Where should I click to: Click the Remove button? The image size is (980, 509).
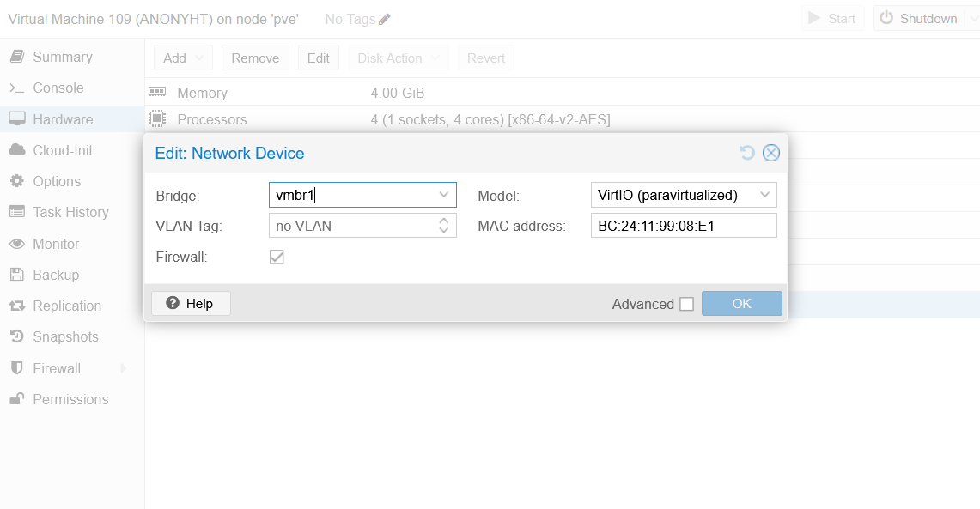pos(255,58)
